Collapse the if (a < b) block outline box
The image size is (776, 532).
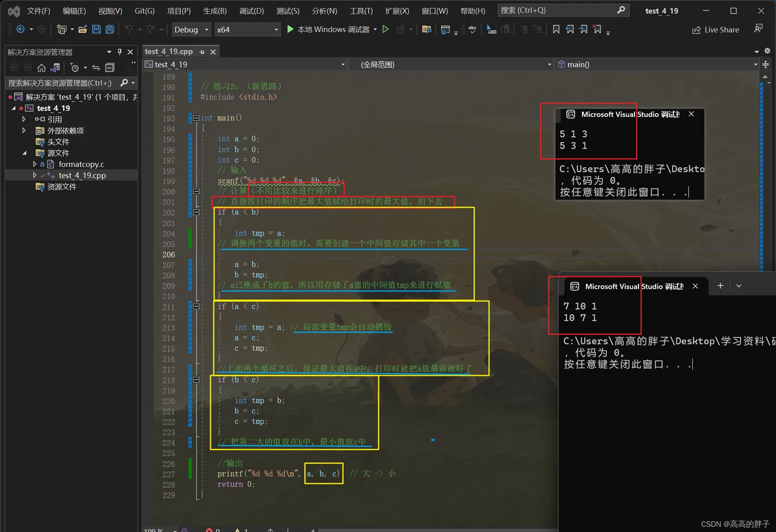click(x=196, y=212)
